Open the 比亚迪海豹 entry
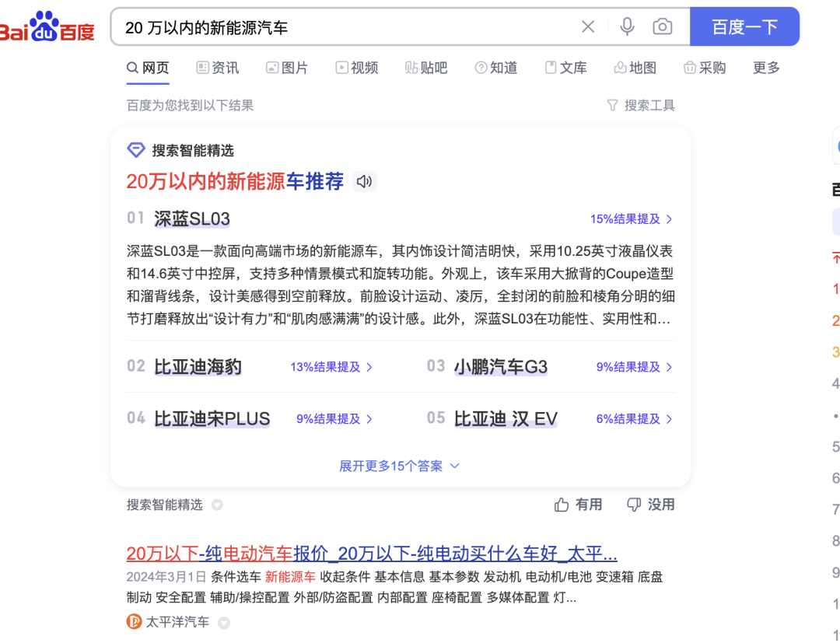Image resolution: width=840 pixels, height=643 pixels. click(x=198, y=367)
